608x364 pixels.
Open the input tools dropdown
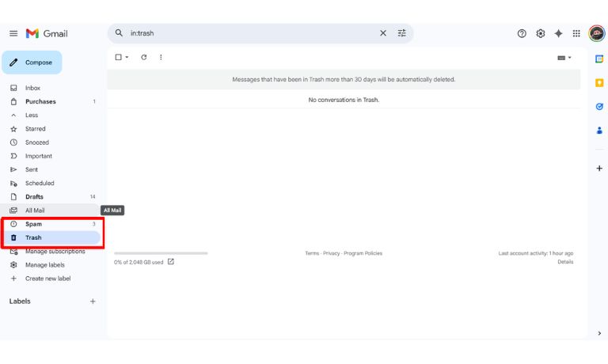click(564, 58)
